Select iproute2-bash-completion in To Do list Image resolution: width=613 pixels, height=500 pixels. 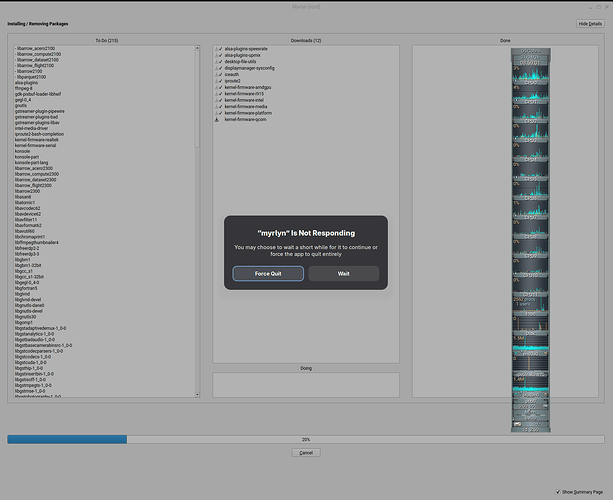tap(39, 134)
